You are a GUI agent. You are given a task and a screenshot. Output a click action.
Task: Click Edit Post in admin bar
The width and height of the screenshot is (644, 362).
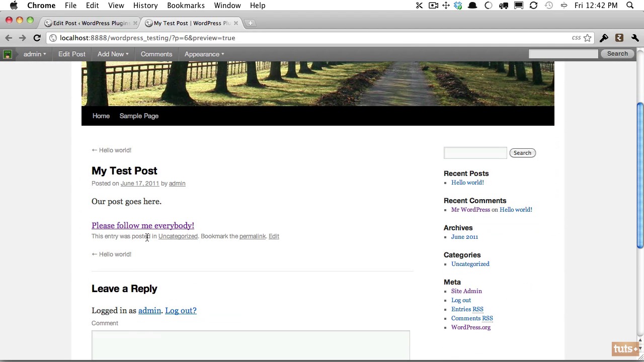tap(71, 54)
